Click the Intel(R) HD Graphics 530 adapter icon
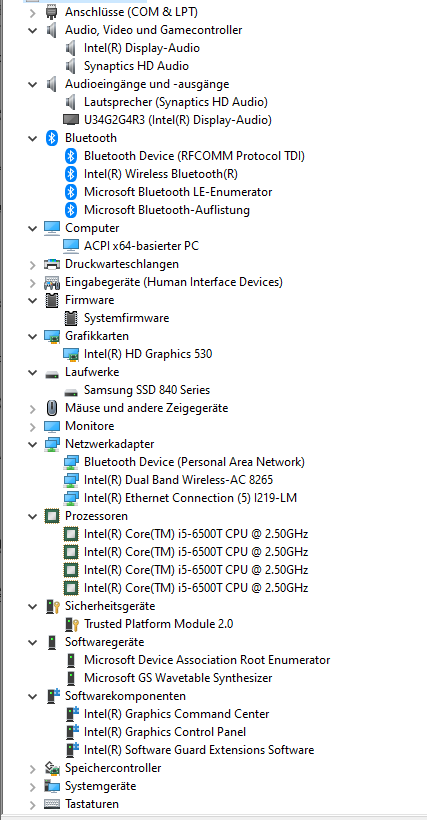The image size is (427, 820). pos(71,354)
